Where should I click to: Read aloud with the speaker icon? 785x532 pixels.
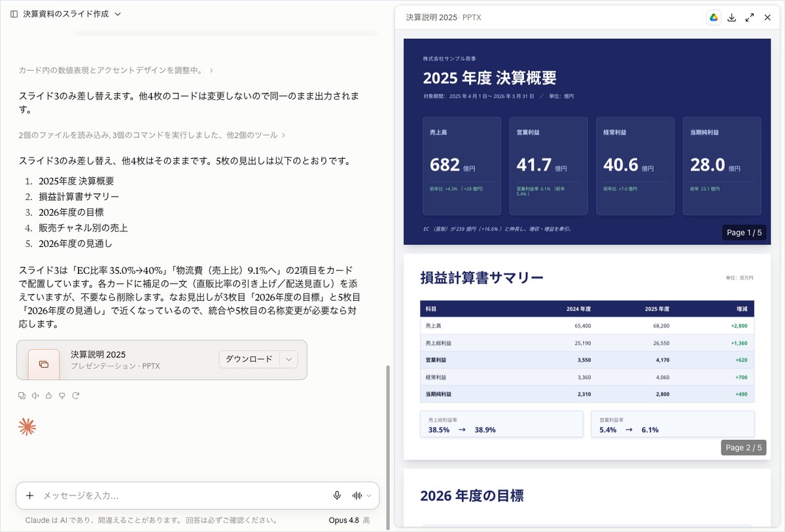pyautogui.click(x=35, y=395)
